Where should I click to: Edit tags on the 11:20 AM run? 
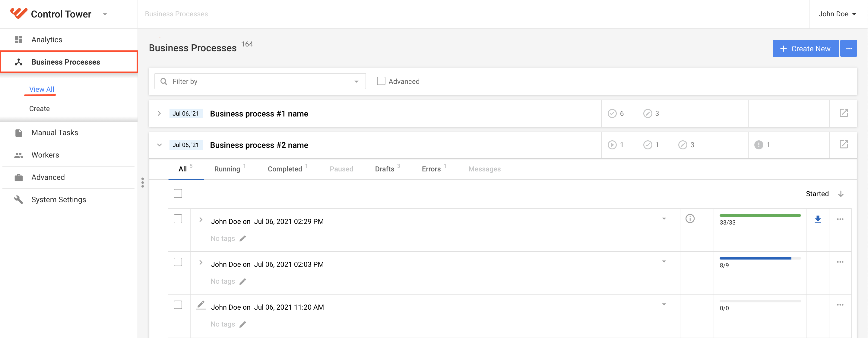[242, 324]
